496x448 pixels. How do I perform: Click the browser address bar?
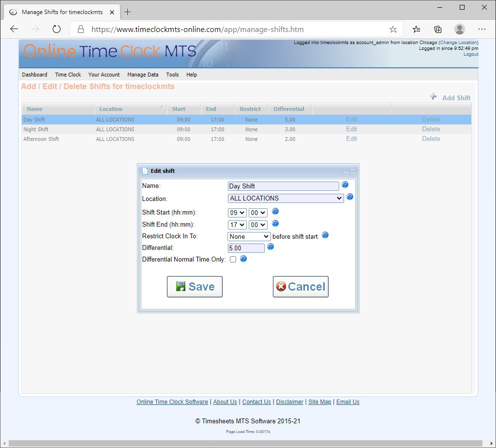237,30
